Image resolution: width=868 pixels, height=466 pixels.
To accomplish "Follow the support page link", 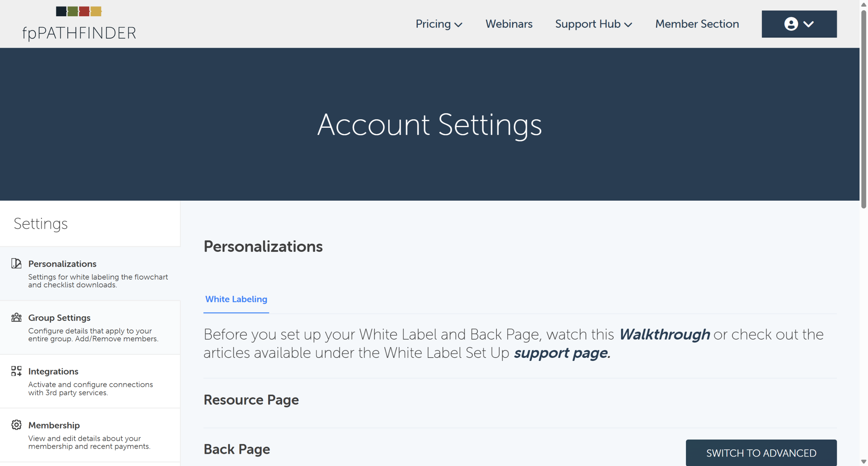I will (562, 353).
